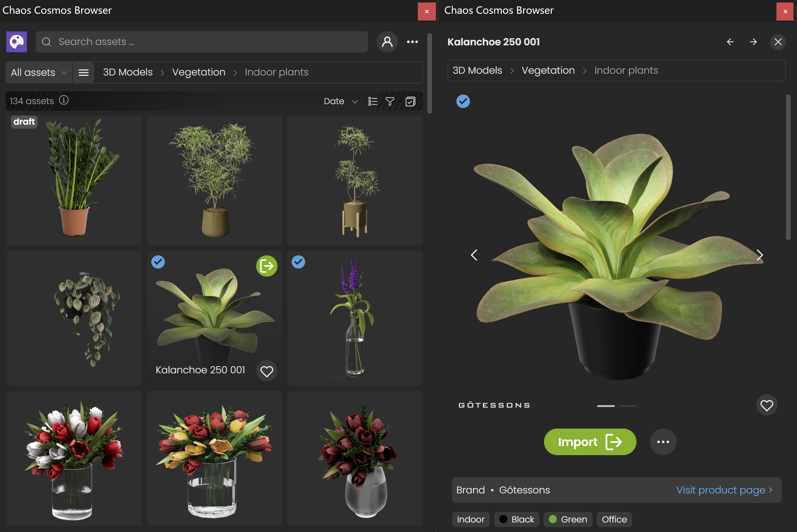
Task: Open the bushy tree in fabric pot thumbnail
Action: click(x=214, y=180)
